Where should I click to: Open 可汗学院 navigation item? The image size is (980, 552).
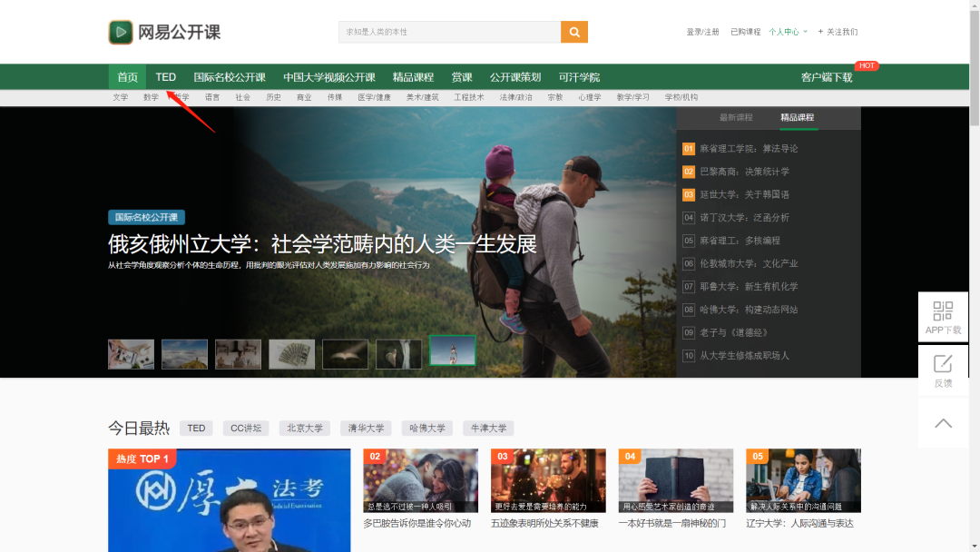coord(579,77)
